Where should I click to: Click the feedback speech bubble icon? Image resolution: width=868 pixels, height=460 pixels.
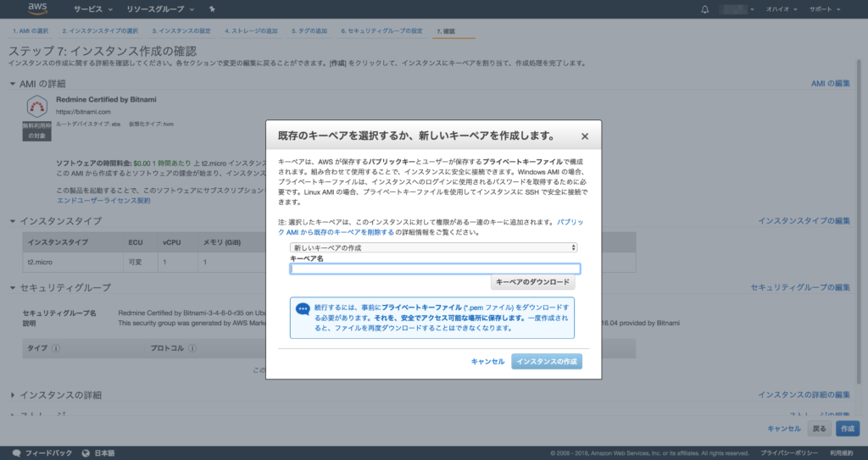click(16, 452)
